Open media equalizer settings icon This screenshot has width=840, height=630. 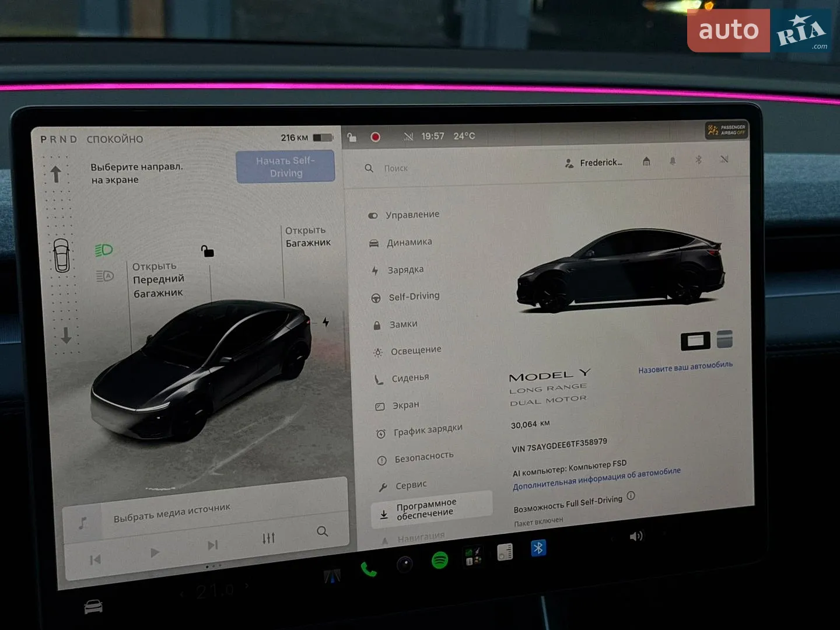(268, 538)
